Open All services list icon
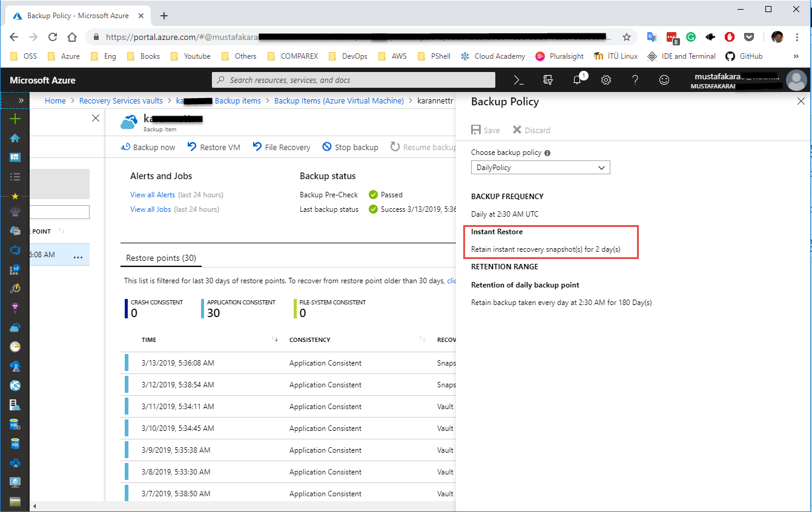This screenshot has height=512, width=812. (15, 177)
